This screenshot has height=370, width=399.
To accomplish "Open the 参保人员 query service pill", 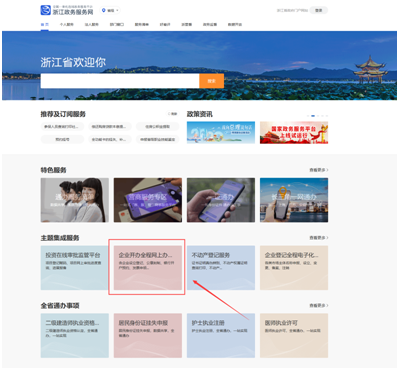I will (62, 127).
